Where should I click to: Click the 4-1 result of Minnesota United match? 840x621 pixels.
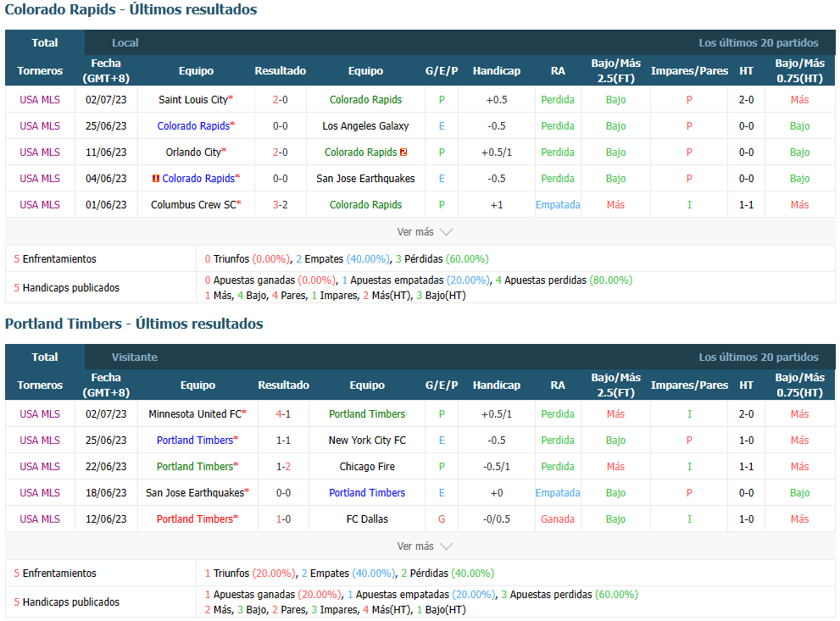pyautogui.click(x=283, y=414)
